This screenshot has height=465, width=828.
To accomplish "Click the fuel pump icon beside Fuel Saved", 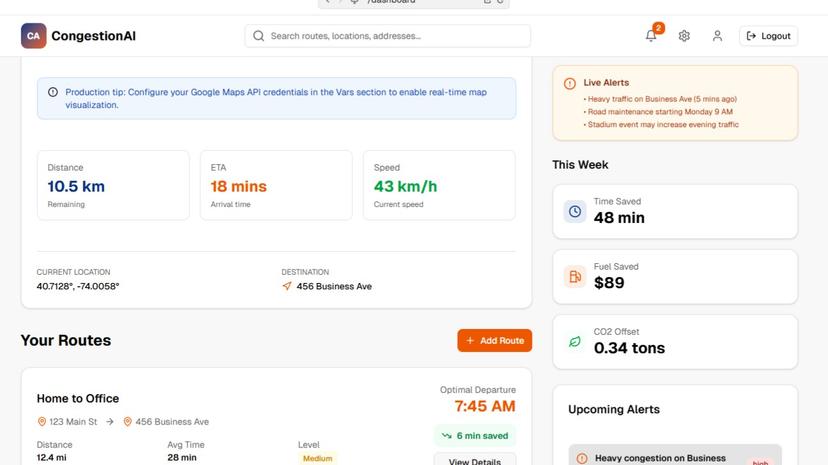I will tap(575, 277).
